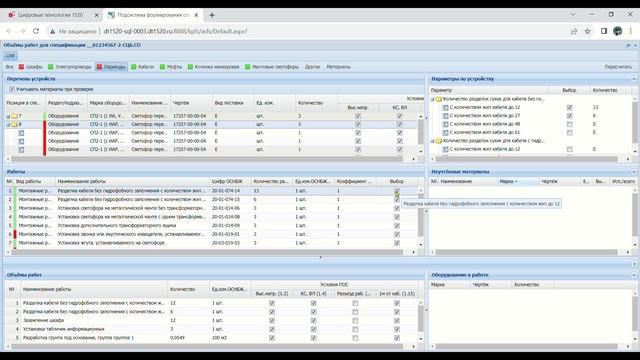Click the vertical scrollbar of the Работы table
This screenshot has height=360, width=640.
click(420, 218)
